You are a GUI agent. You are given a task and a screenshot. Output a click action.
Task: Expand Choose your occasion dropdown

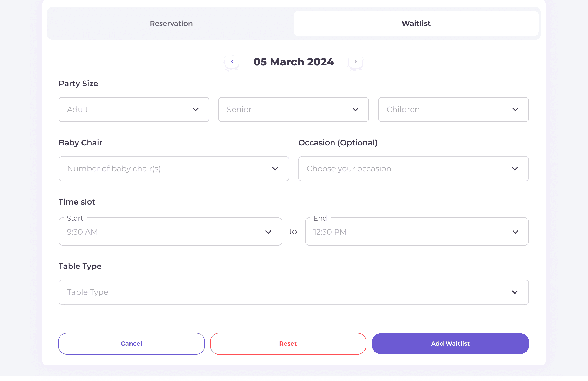click(x=405, y=169)
